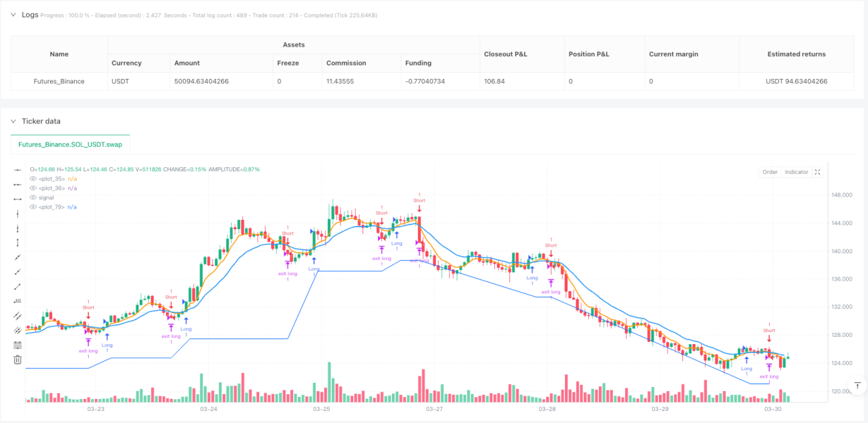Screen dimensions: 868x423
Task: Toggle the plot_79 eye icon
Action: coord(34,206)
